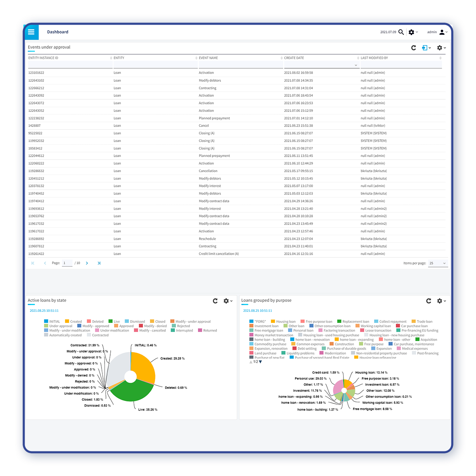
Task: Refresh the Active loans by state chart
Action: click(215, 301)
